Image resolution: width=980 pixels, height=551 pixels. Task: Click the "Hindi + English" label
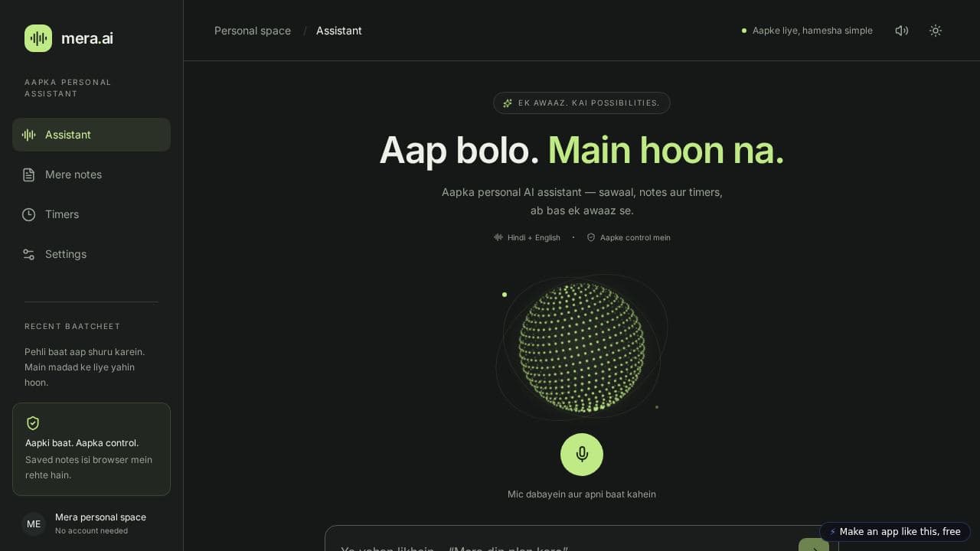534,237
